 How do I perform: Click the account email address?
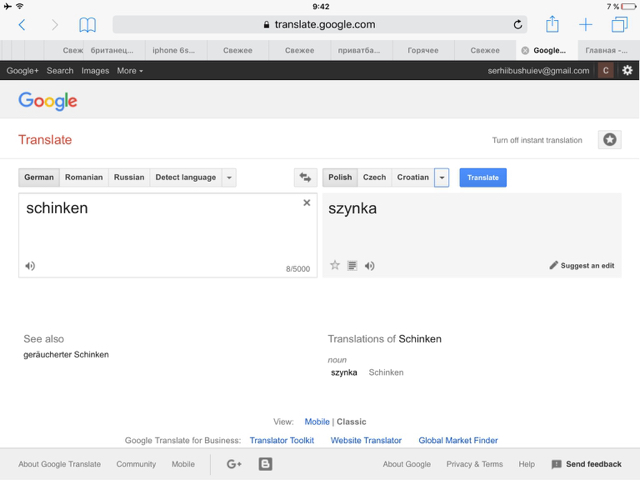point(538,71)
